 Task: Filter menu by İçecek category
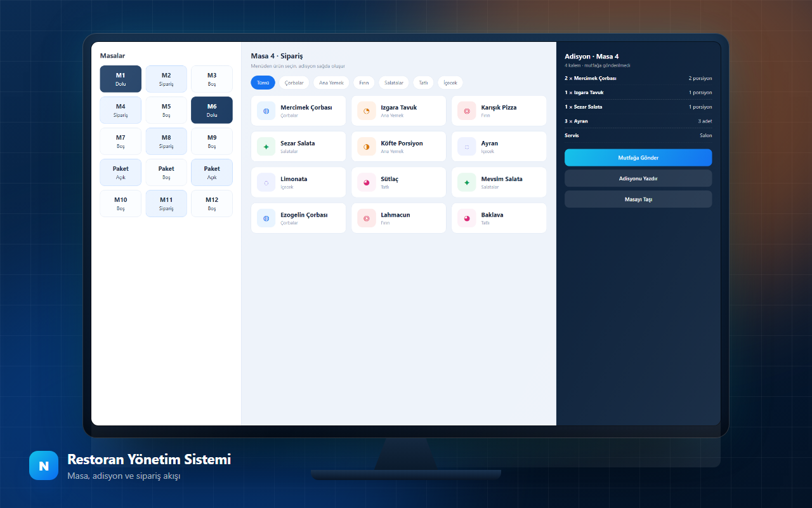(450, 83)
